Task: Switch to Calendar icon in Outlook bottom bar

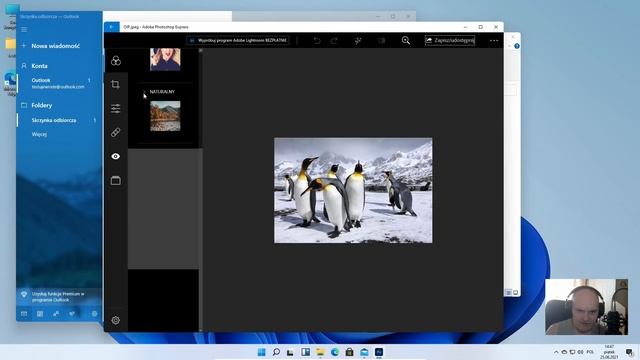Action: [40, 313]
